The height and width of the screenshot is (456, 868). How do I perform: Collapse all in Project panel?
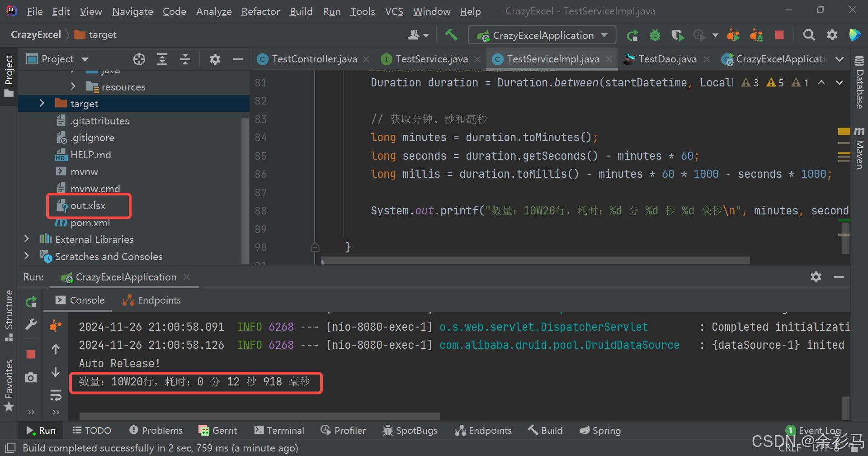click(x=185, y=59)
